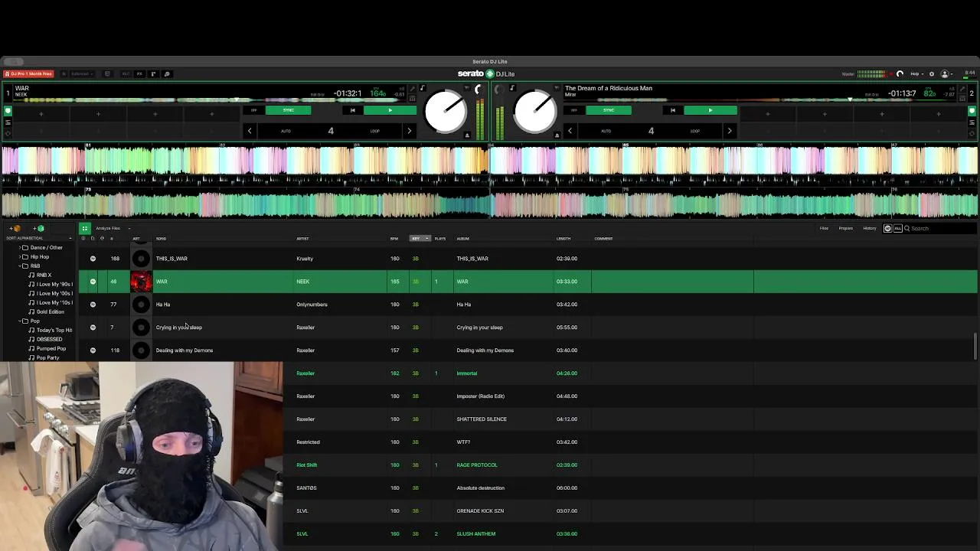Decrease auto loop size on deck 2

click(570, 131)
